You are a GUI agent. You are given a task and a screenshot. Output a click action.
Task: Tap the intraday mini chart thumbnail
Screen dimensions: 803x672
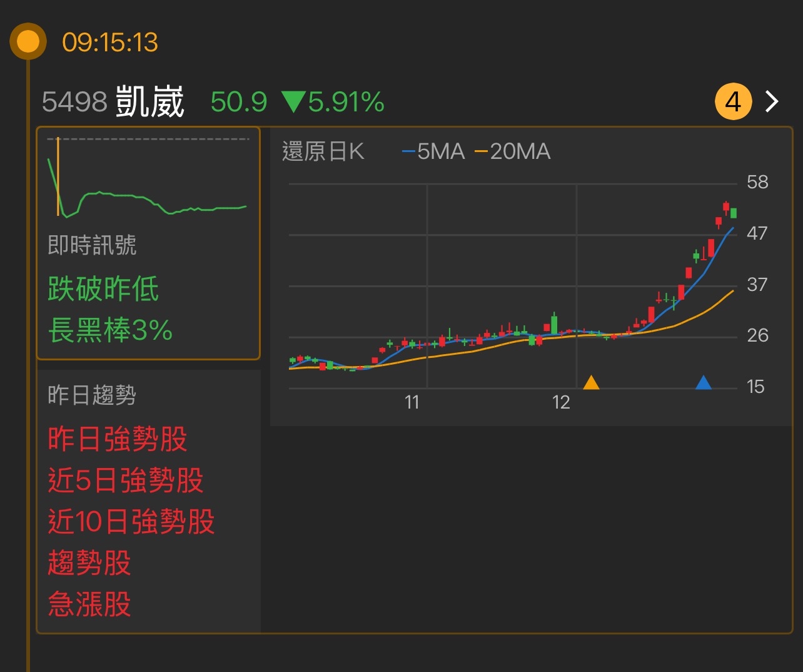point(149,178)
